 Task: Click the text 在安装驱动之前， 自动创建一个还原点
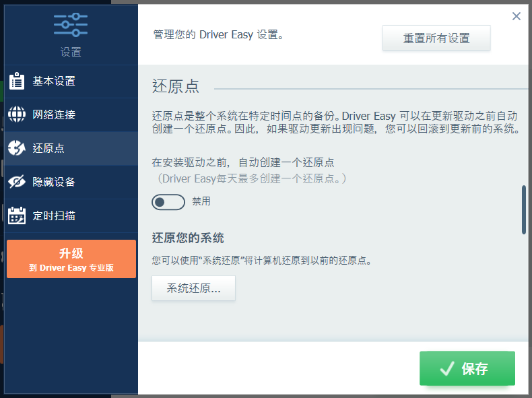click(243, 162)
